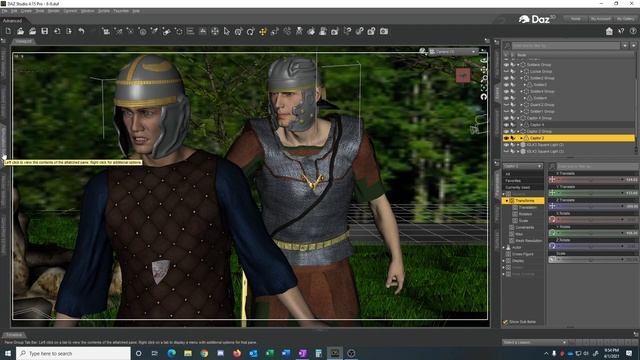
Task: Open the File menu
Action: coord(4,11)
